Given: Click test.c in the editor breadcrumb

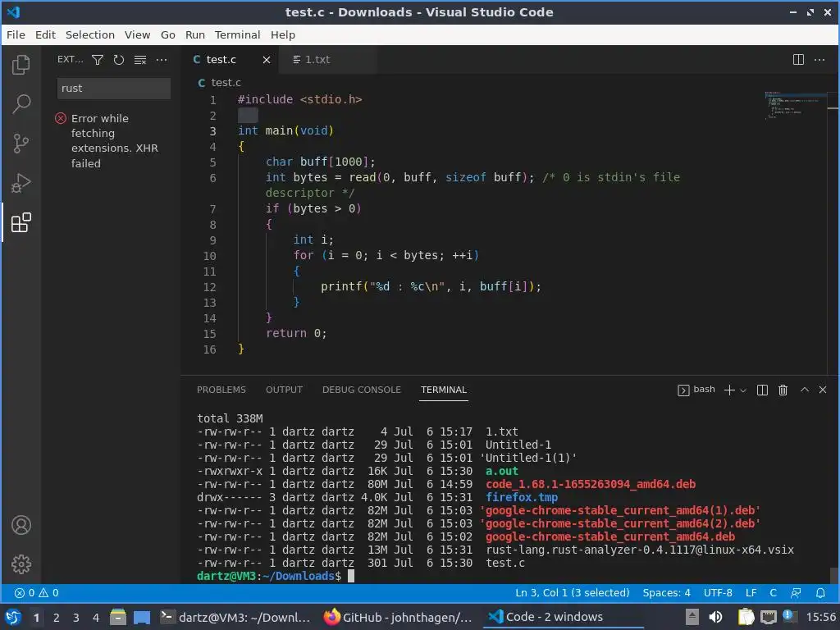Looking at the screenshot, I should coord(226,83).
